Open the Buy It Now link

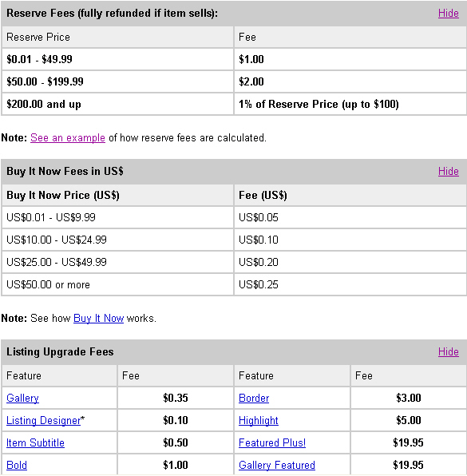pos(99,318)
